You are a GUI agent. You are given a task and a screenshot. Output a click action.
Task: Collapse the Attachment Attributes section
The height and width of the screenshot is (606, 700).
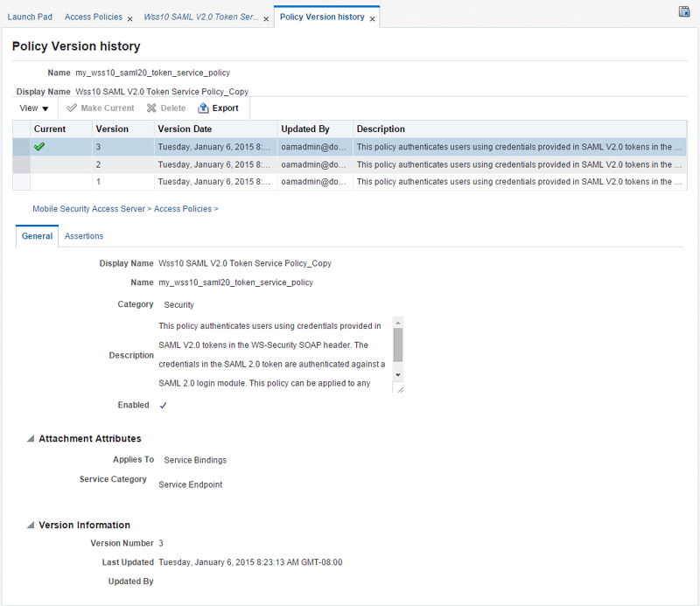[x=31, y=439]
